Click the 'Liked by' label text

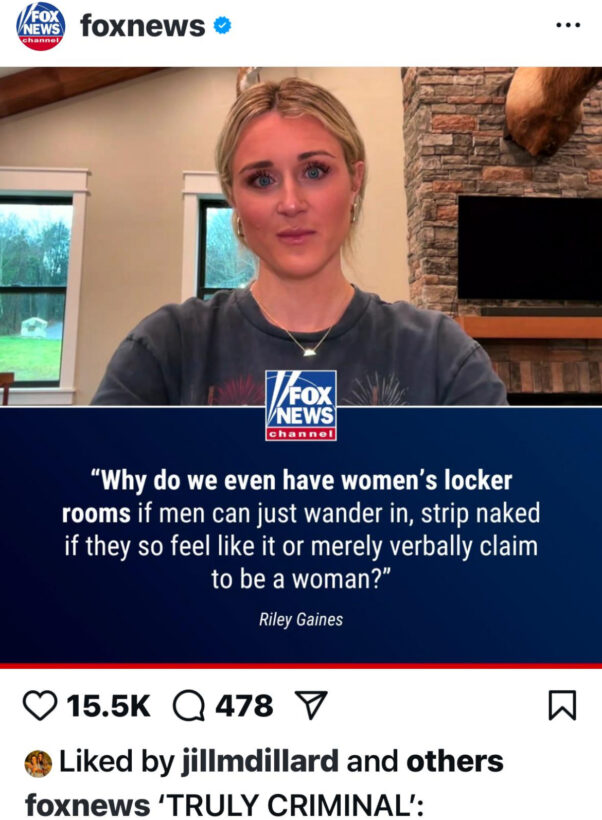coord(117,761)
